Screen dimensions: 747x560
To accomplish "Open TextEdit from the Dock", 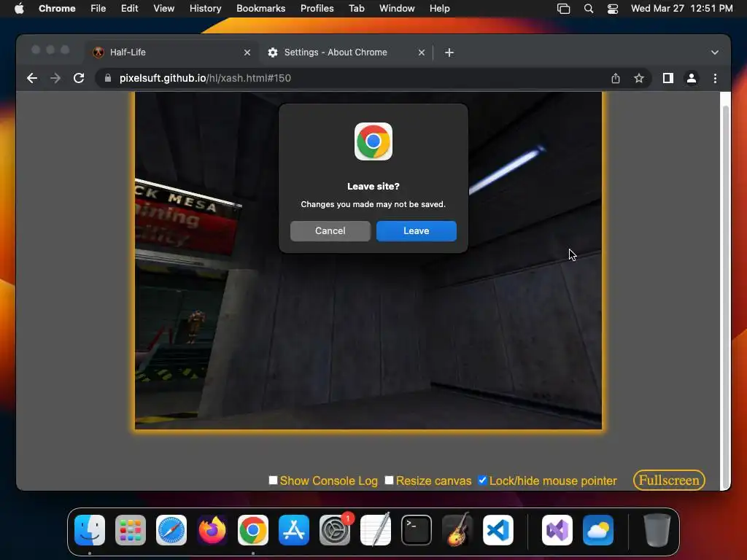I will (376, 529).
